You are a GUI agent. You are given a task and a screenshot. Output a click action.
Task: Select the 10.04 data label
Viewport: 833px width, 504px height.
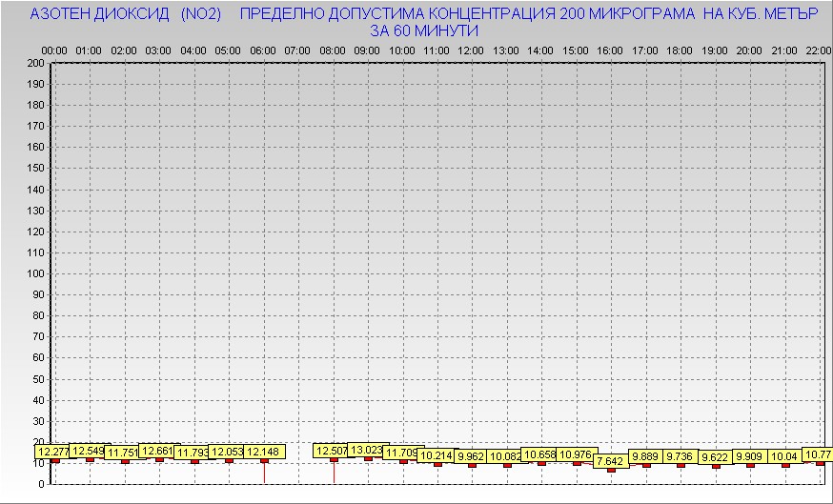pos(784,456)
